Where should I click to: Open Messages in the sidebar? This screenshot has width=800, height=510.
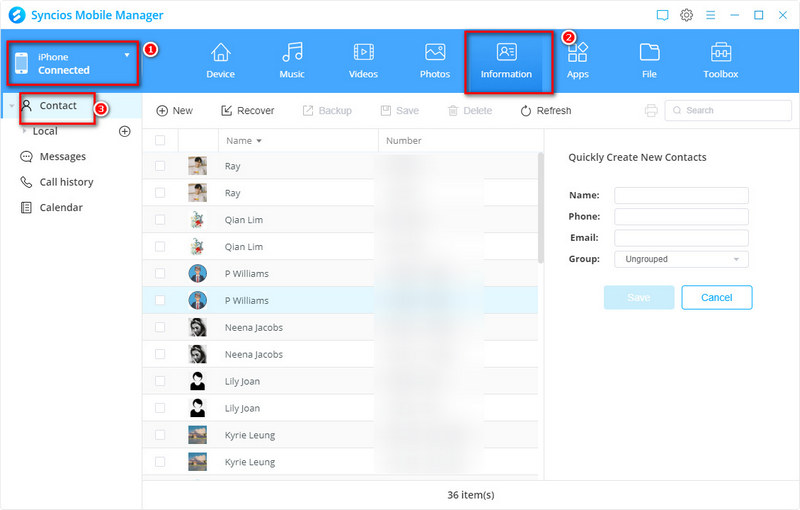coord(53,157)
